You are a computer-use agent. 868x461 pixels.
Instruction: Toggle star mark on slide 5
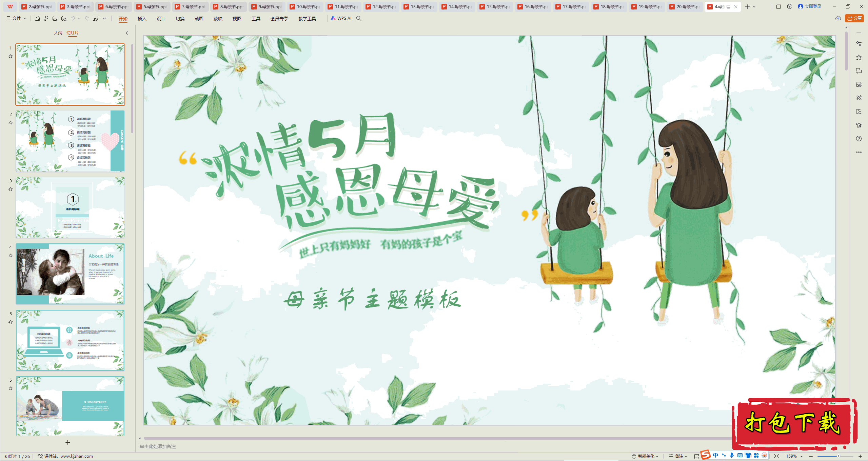(11, 322)
